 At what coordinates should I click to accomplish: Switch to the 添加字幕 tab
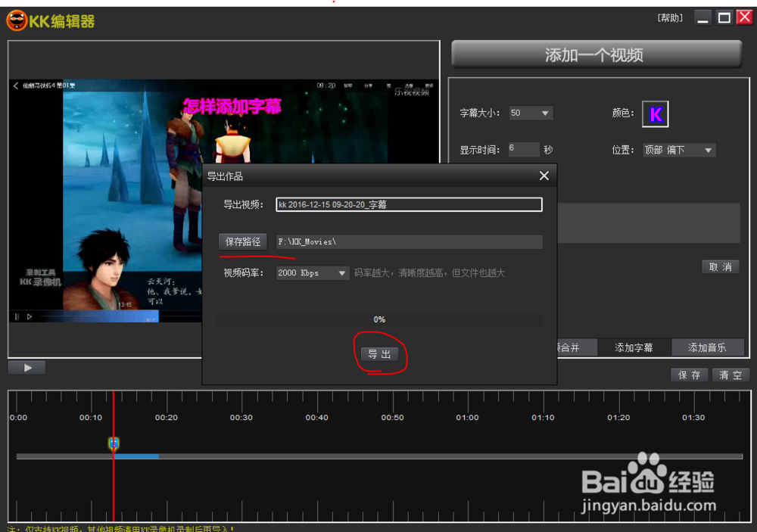[634, 347]
